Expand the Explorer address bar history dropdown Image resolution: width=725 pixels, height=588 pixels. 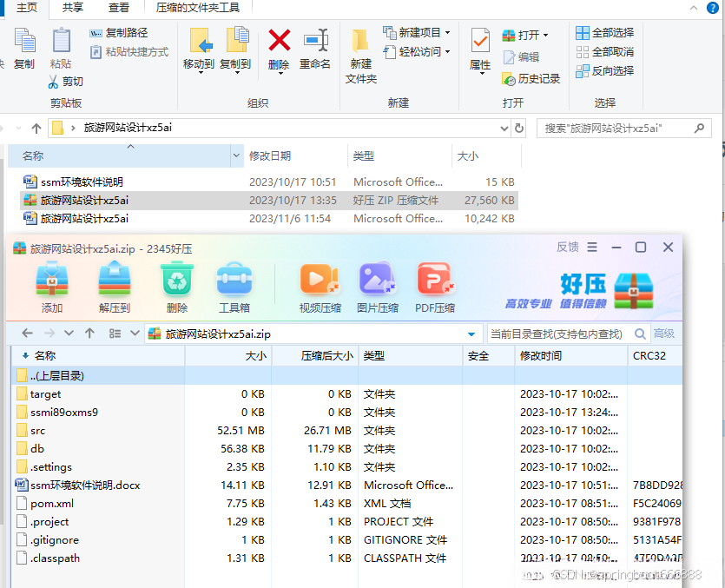click(x=504, y=129)
